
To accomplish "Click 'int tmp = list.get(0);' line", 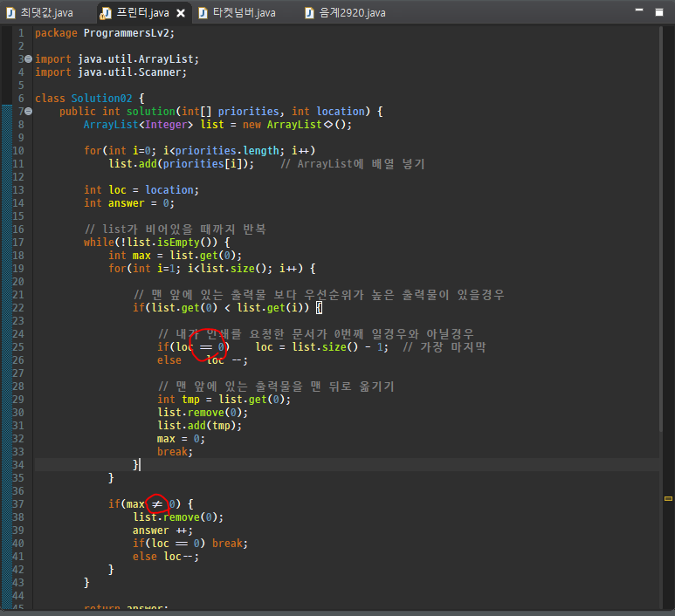I will pos(224,400).
